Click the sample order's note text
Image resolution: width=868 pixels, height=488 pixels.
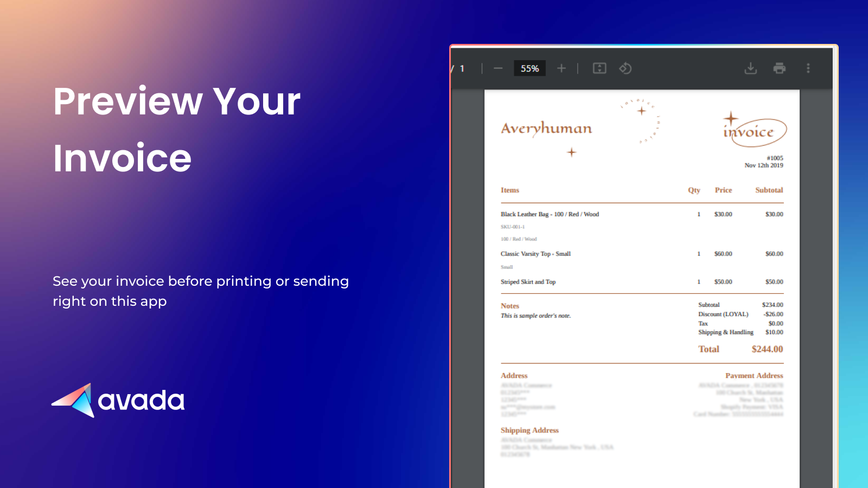(535, 316)
